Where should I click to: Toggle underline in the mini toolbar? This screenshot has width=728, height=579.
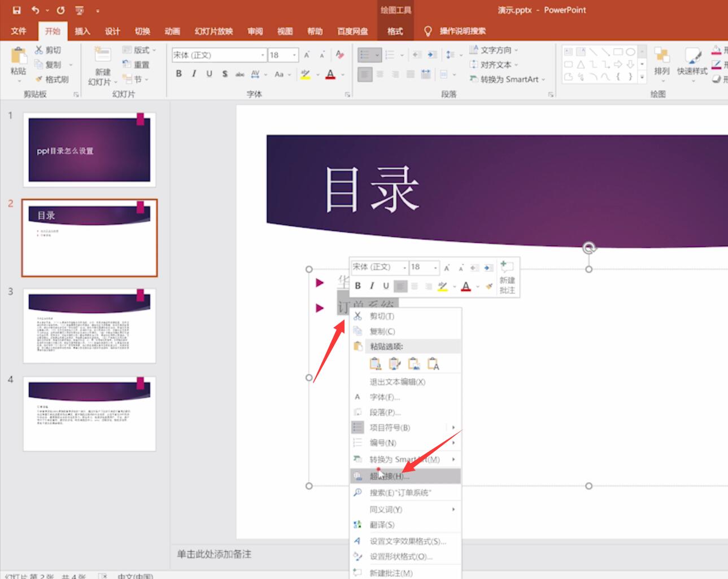pyautogui.click(x=386, y=286)
